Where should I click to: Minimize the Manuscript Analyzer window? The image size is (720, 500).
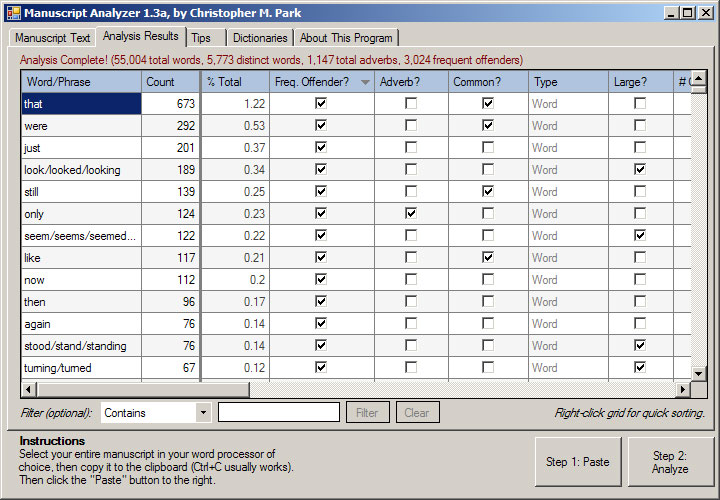[x=672, y=13]
